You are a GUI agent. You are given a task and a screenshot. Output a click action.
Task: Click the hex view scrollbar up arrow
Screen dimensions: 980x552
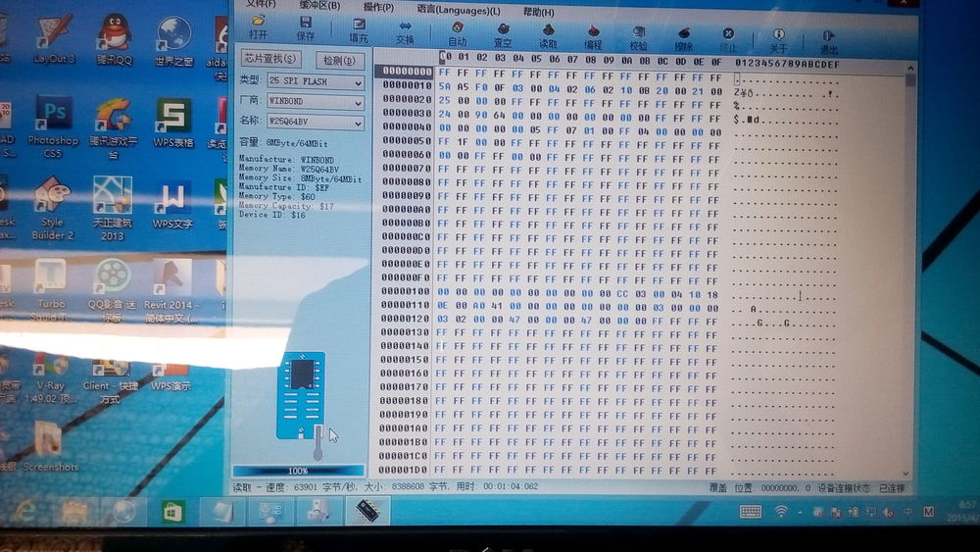point(910,68)
